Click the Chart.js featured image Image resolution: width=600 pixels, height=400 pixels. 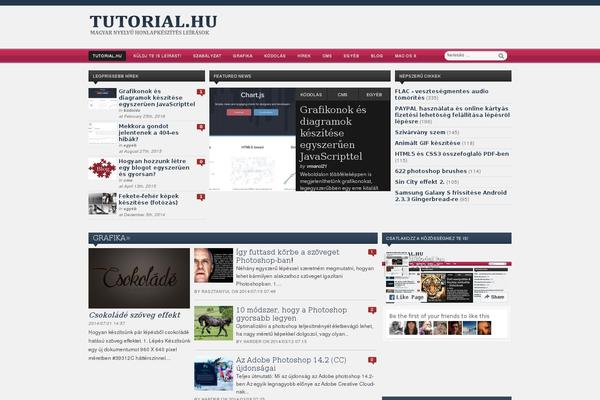(253, 139)
